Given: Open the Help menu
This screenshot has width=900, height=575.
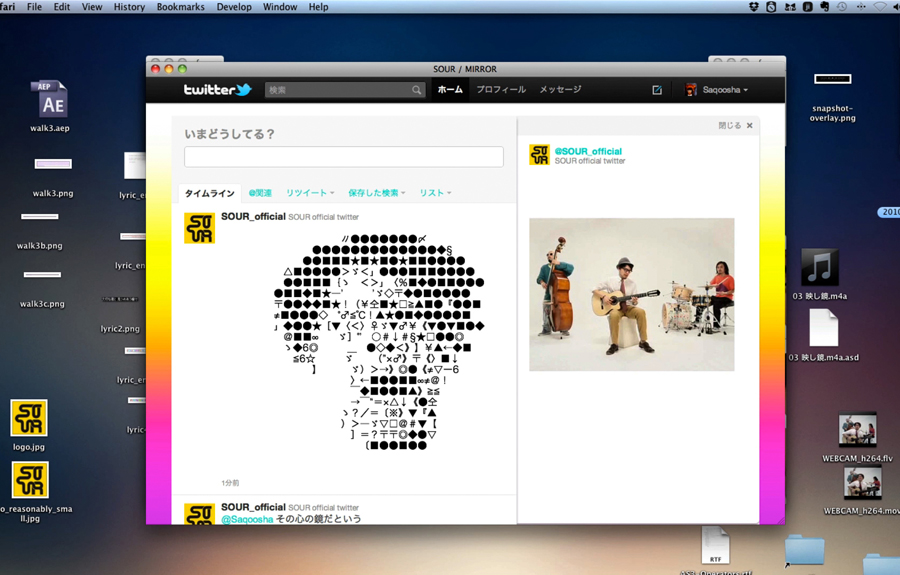Looking at the screenshot, I should [319, 7].
